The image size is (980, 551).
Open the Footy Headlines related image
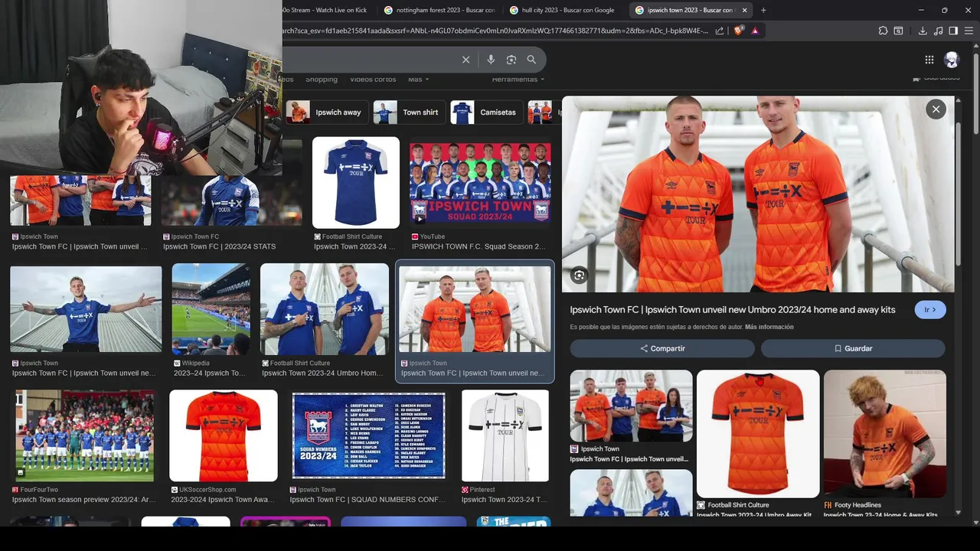(x=885, y=434)
